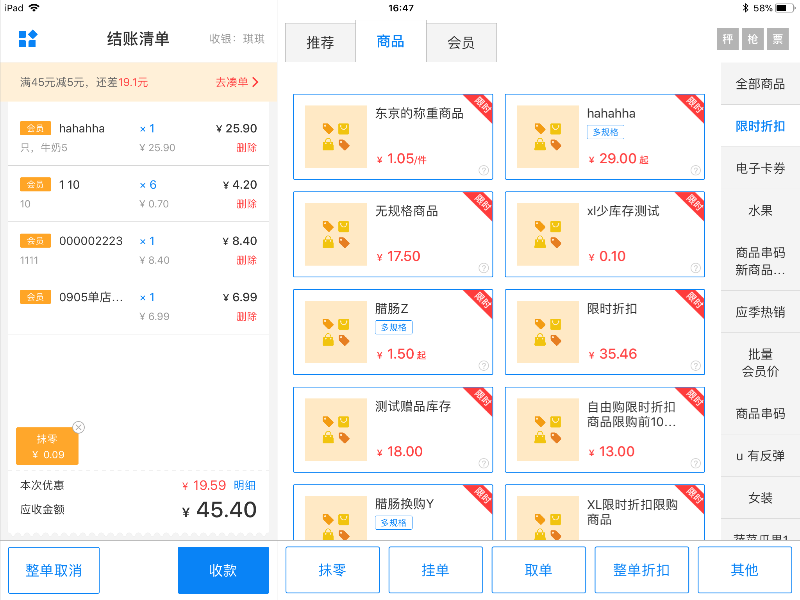This screenshot has height=600, width=800.
Task: Open the XL限时折扣限购商品 card
Action: (x=605, y=512)
